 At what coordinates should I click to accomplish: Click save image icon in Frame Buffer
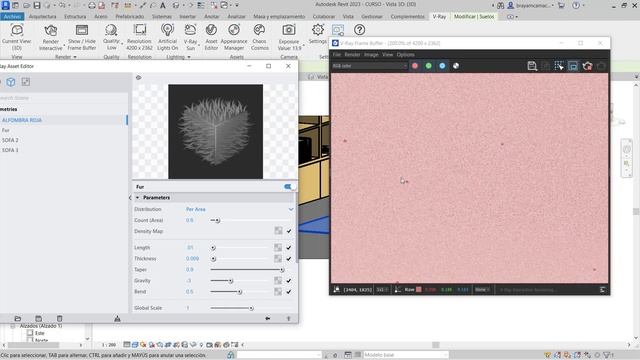coord(532,66)
